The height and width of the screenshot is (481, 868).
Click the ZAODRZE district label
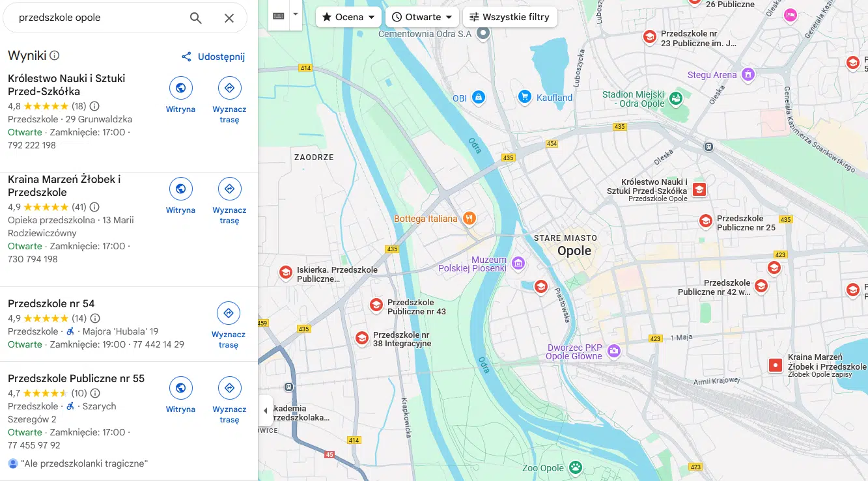(x=314, y=158)
